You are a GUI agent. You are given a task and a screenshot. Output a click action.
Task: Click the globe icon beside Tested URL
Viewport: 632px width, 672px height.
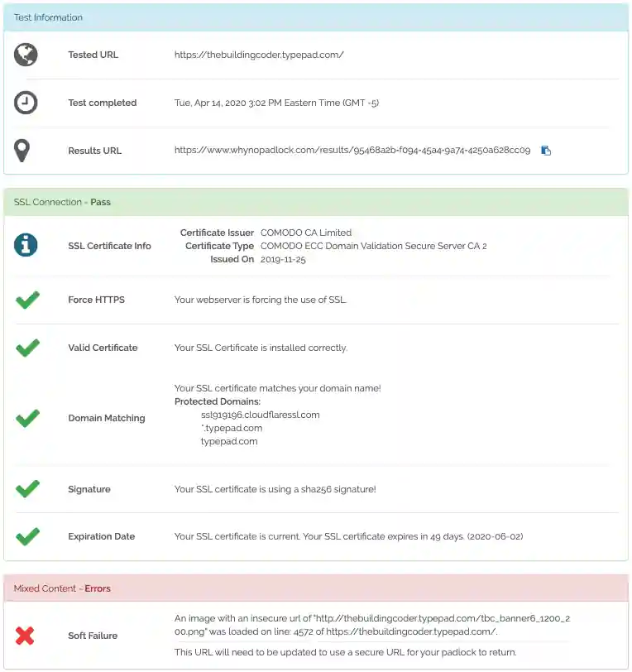(x=25, y=55)
